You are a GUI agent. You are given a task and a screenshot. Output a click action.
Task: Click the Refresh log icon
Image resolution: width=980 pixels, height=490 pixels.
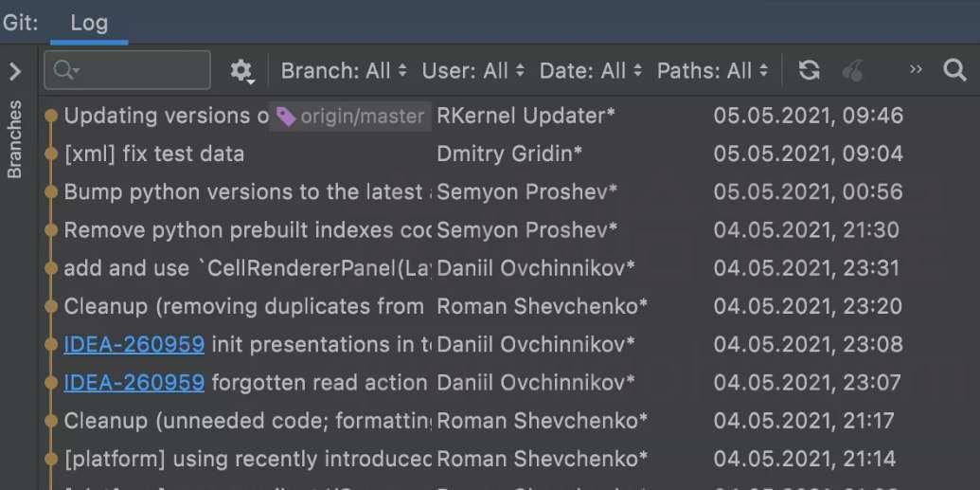click(x=809, y=70)
